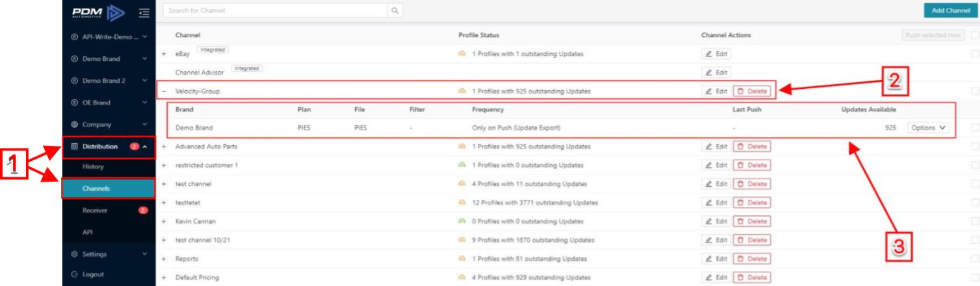This screenshot has height=286, width=980.
Task: Check the testtetet row checkbox
Action: pos(975,202)
